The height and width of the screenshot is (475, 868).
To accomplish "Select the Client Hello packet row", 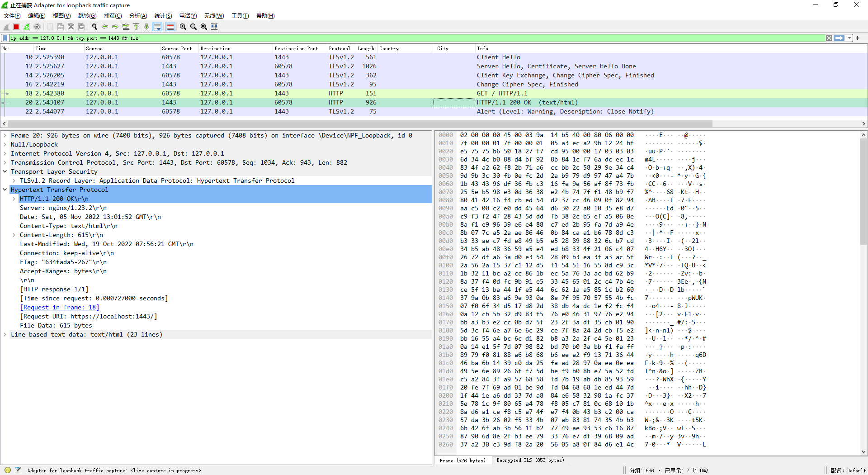I will (434, 57).
